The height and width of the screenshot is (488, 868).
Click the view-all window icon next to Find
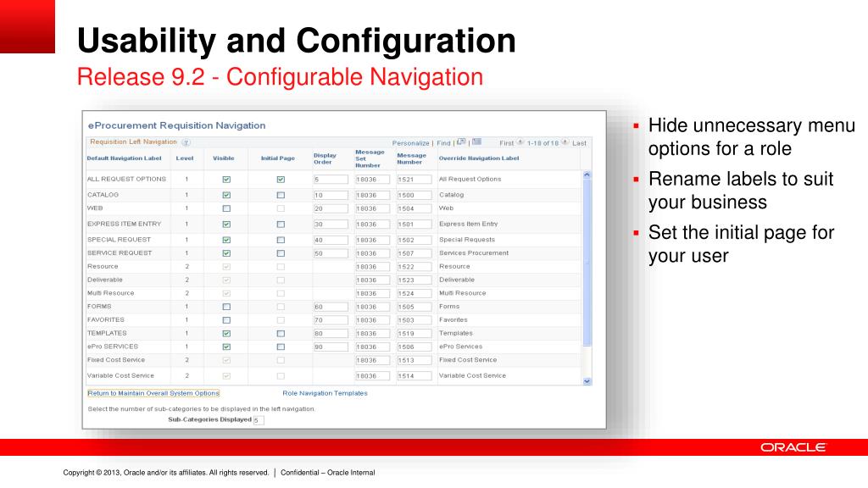[461, 142]
